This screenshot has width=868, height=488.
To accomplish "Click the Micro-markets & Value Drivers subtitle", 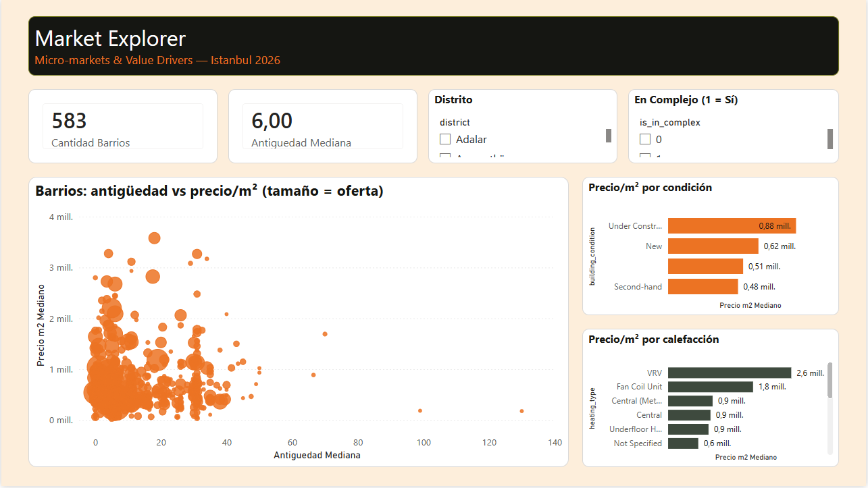I will 157,61.
